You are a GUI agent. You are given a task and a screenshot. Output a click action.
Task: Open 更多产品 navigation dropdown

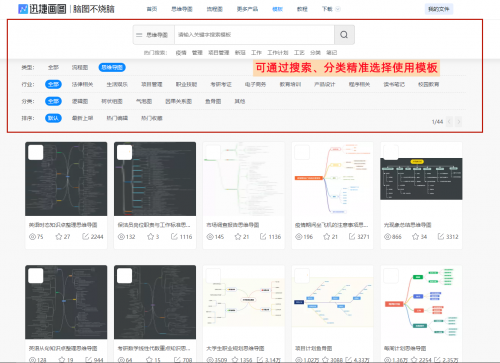247,9
